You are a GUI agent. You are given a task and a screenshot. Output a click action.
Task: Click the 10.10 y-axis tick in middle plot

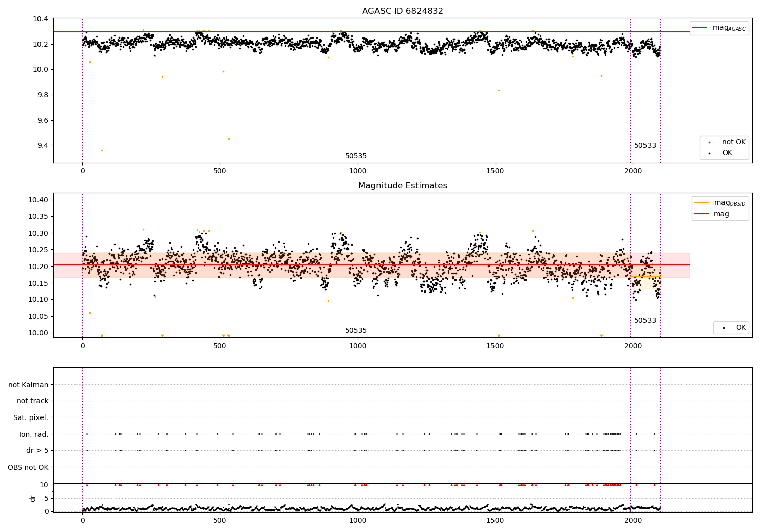click(x=39, y=300)
